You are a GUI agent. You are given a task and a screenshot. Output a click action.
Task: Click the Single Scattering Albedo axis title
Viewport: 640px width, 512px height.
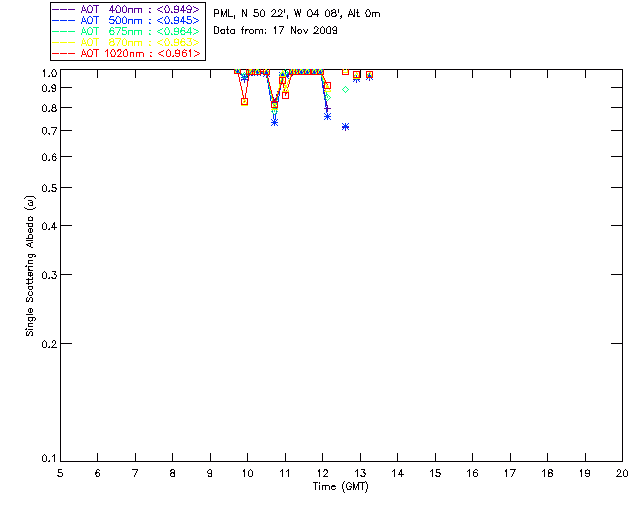(x=30, y=266)
